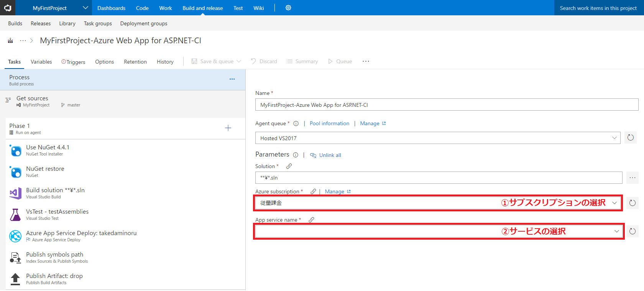Go to Deployment groups page
Viewport: 644px width, 291px height.
144,23
